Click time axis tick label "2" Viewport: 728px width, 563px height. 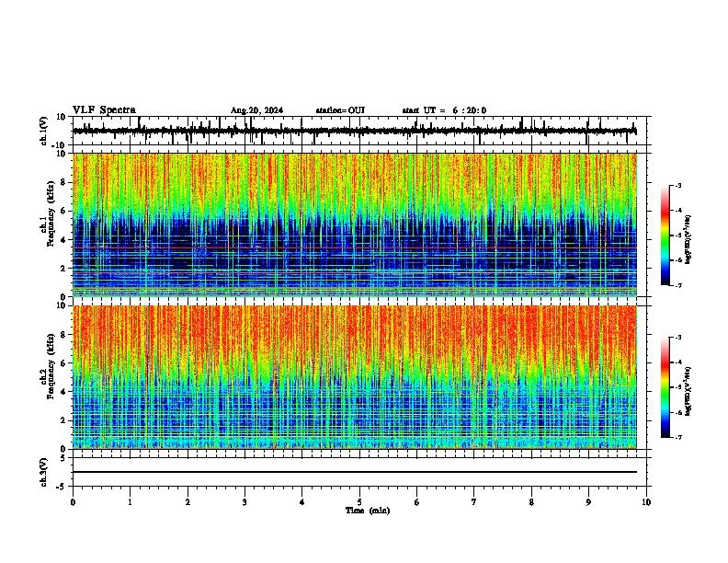[x=188, y=502]
